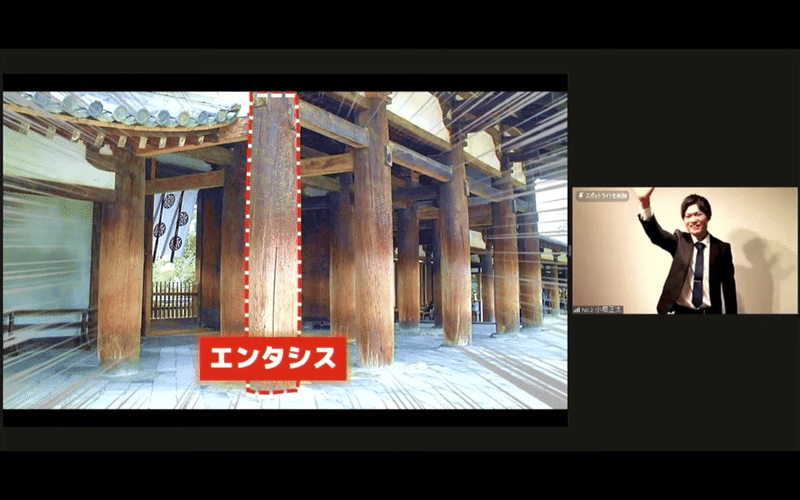Click the signal strength icon beside participant name
The width and height of the screenshot is (800, 500).
pos(577,310)
